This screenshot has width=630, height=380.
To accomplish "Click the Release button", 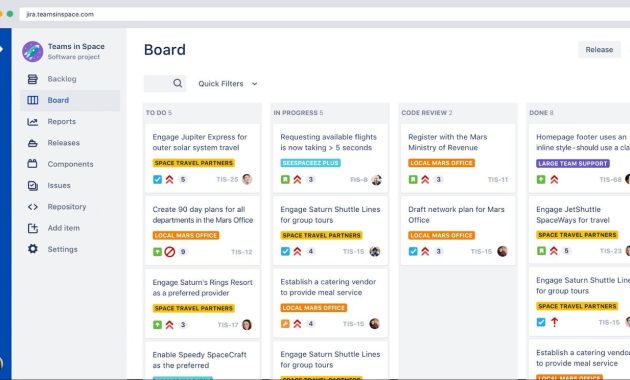I will 599,50.
